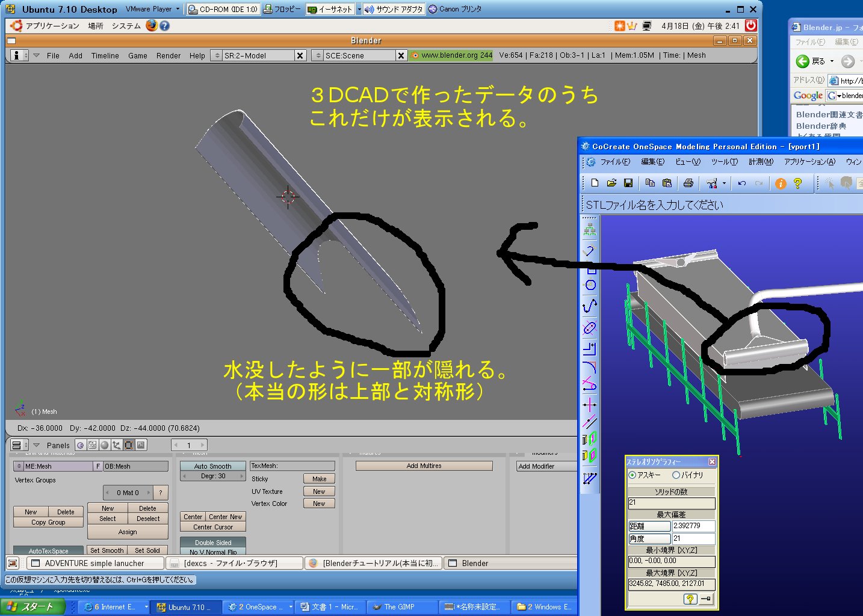Click the Add Multires button
This screenshot has height=616, width=863.
click(424, 466)
